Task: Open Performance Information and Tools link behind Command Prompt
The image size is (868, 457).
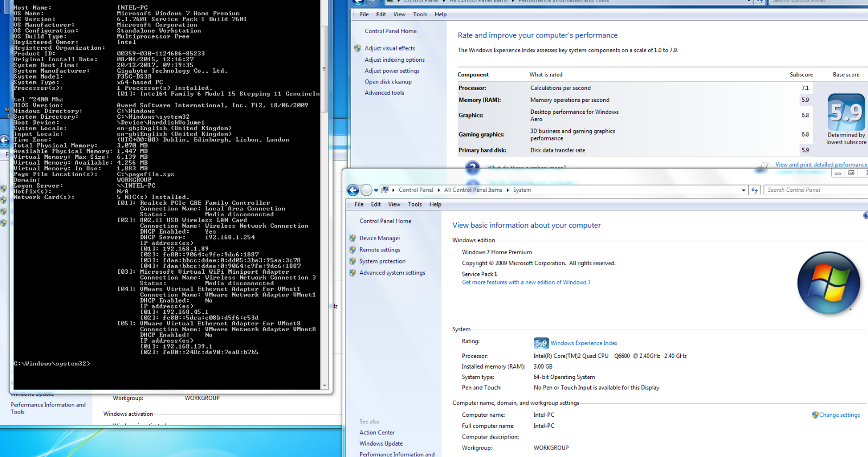Action: 48,408
